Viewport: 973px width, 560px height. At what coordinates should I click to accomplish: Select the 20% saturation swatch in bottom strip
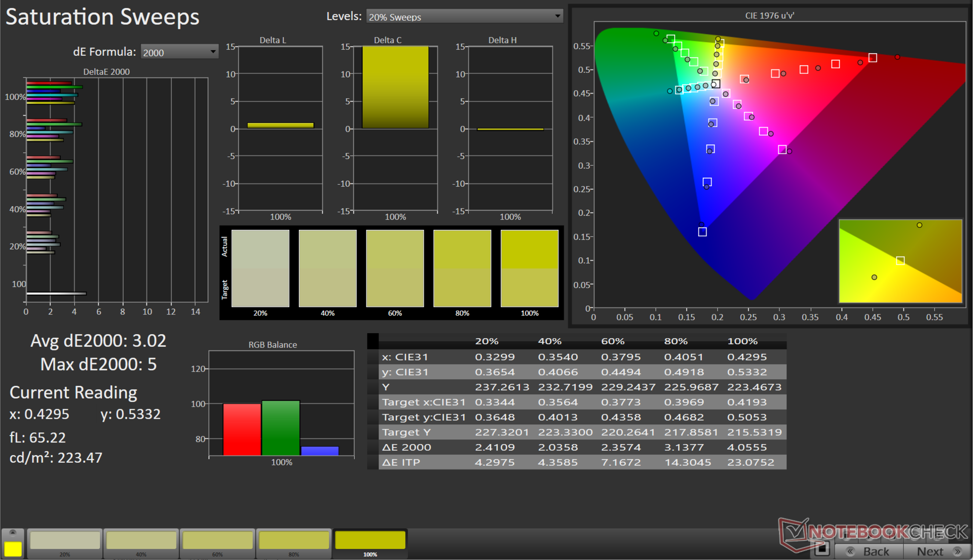65,541
